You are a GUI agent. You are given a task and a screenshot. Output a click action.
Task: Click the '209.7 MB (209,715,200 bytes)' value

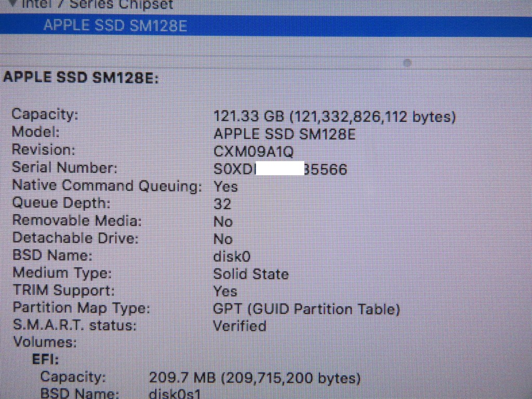click(255, 378)
